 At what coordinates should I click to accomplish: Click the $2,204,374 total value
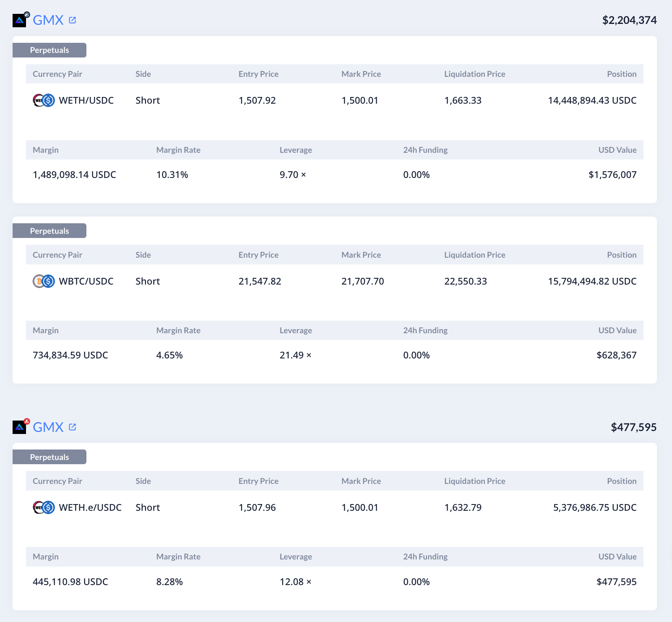click(x=629, y=20)
